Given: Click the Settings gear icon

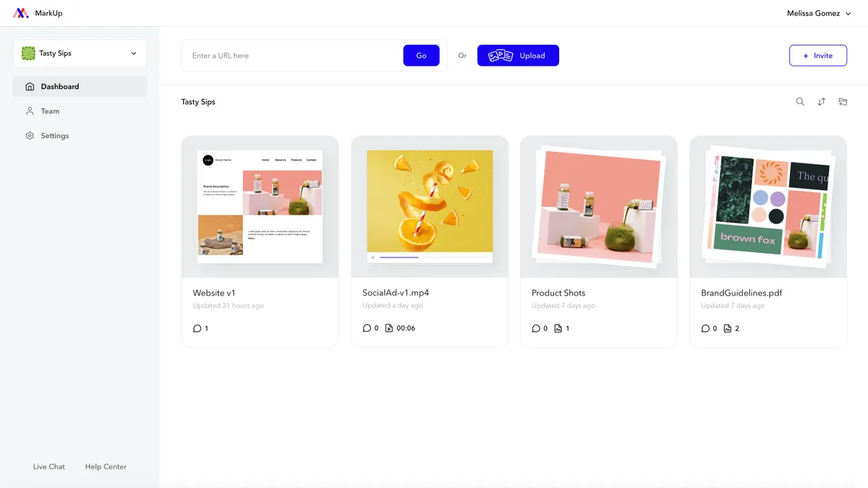Looking at the screenshot, I should 30,136.
